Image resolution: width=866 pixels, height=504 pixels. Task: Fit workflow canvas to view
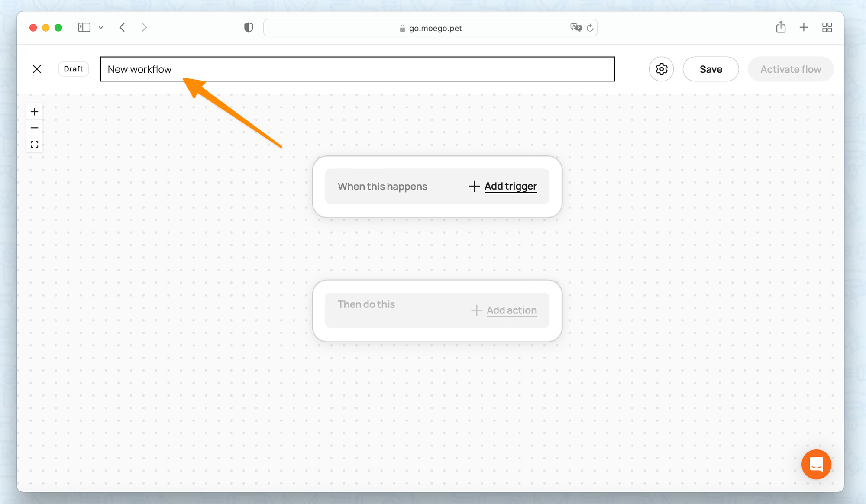point(35,145)
